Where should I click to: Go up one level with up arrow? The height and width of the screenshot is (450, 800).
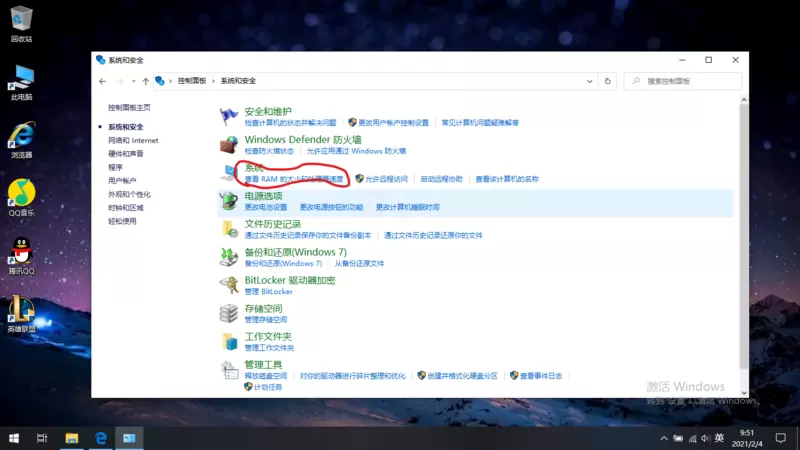tap(145, 81)
